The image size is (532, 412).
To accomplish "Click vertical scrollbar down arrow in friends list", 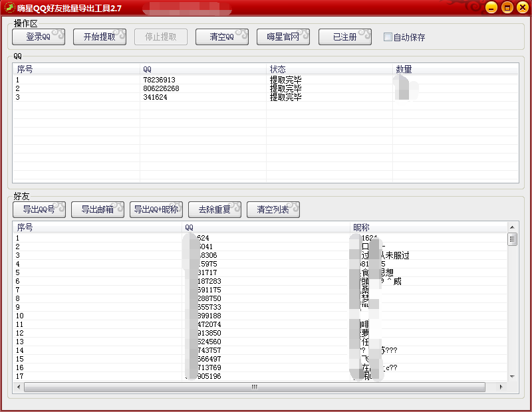I will (512, 376).
